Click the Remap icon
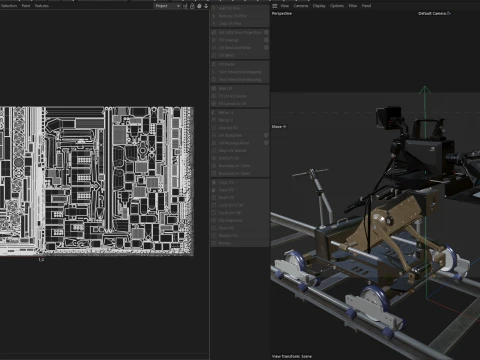 click(214, 243)
